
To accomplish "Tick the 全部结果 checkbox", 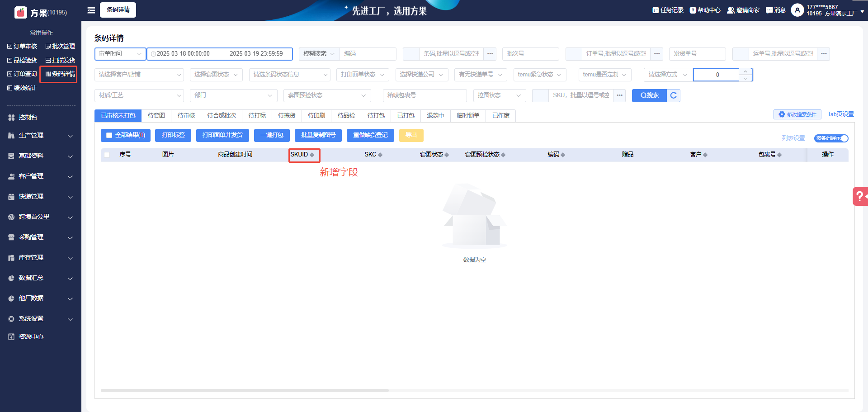I will 109,135.
